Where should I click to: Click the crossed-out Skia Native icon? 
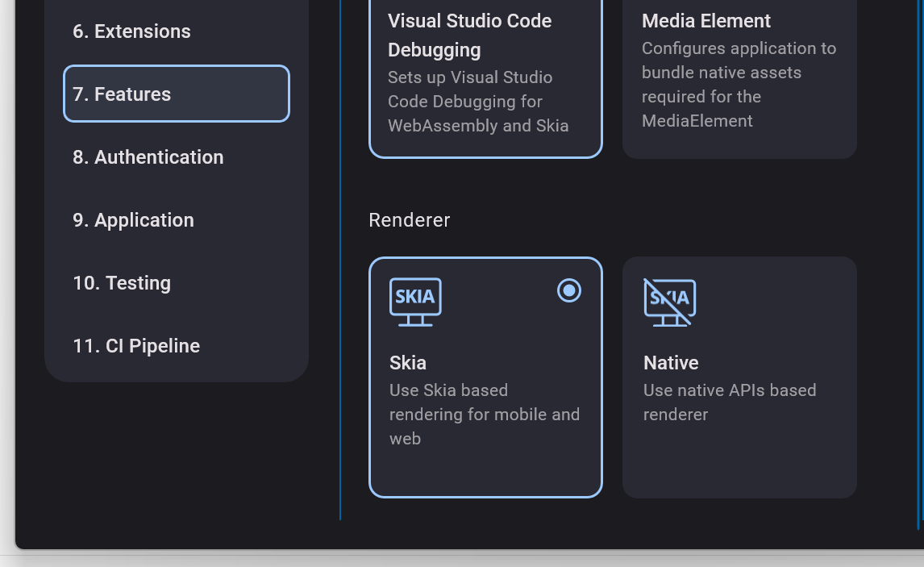coord(670,302)
